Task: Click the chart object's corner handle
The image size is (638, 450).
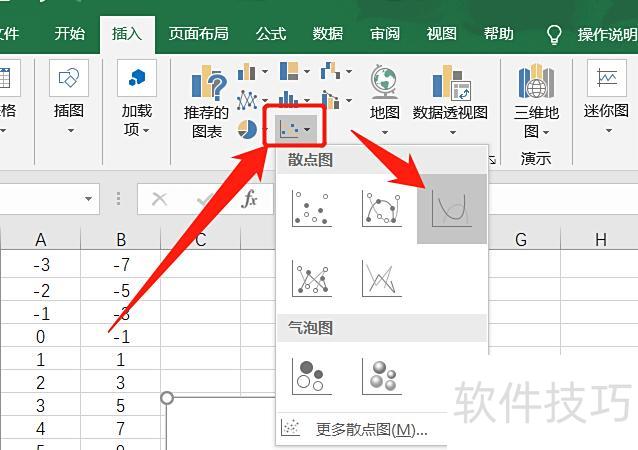Action: [167, 398]
